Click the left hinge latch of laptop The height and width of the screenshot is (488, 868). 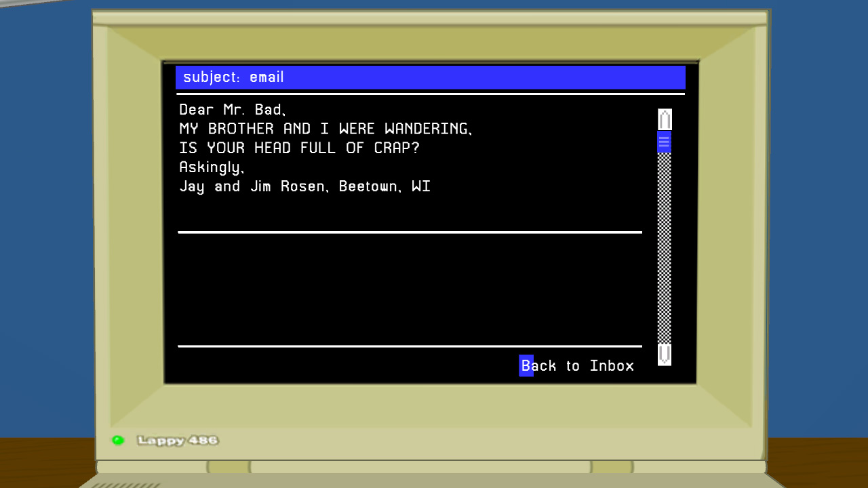[x=229, y=467]
